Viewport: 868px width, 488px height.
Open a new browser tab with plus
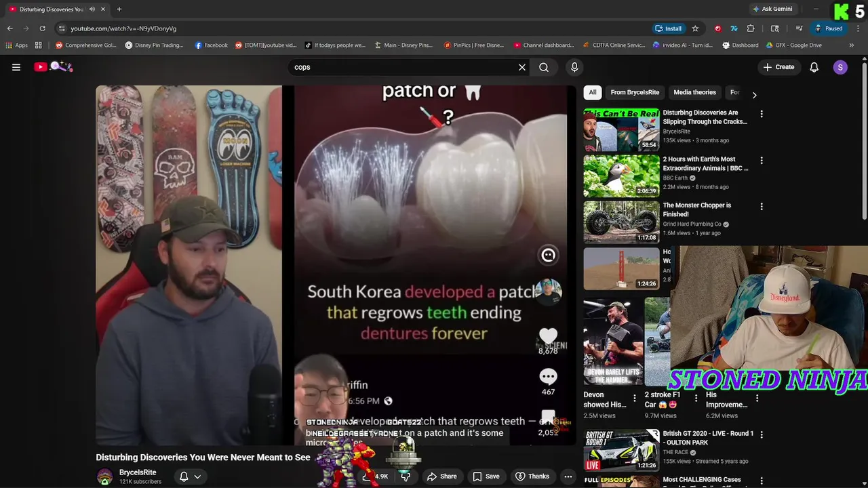click(x=119, y=9)
